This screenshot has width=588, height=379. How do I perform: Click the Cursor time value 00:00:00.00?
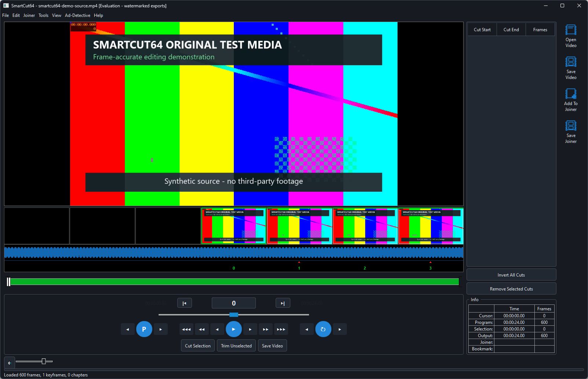(x=514, y=316)
